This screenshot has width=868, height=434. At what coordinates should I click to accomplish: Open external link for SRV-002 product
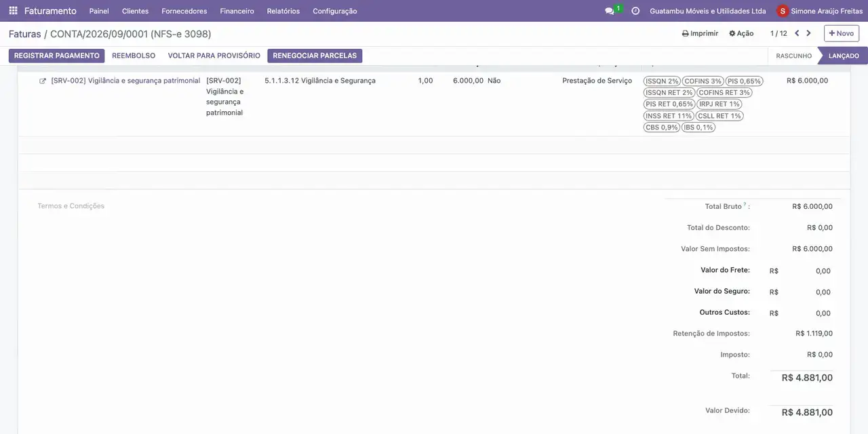(x=43, y=81)
